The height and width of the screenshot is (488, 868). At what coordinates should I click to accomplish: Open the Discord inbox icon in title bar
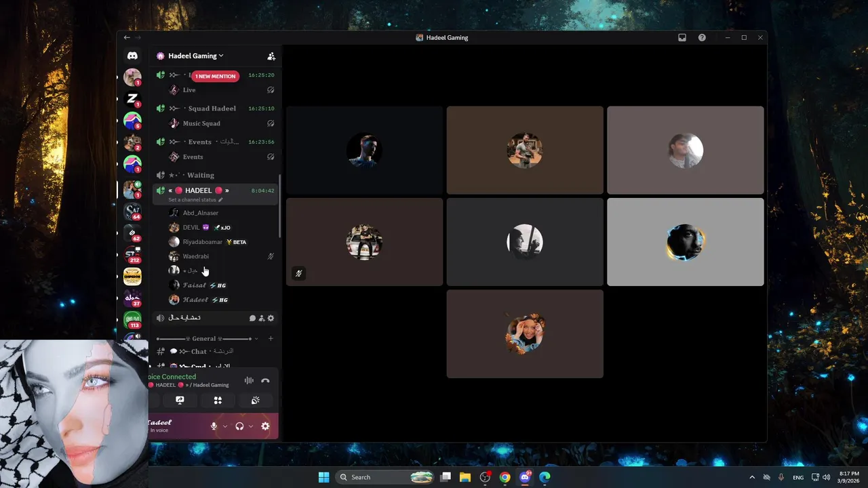coord(682,37)
